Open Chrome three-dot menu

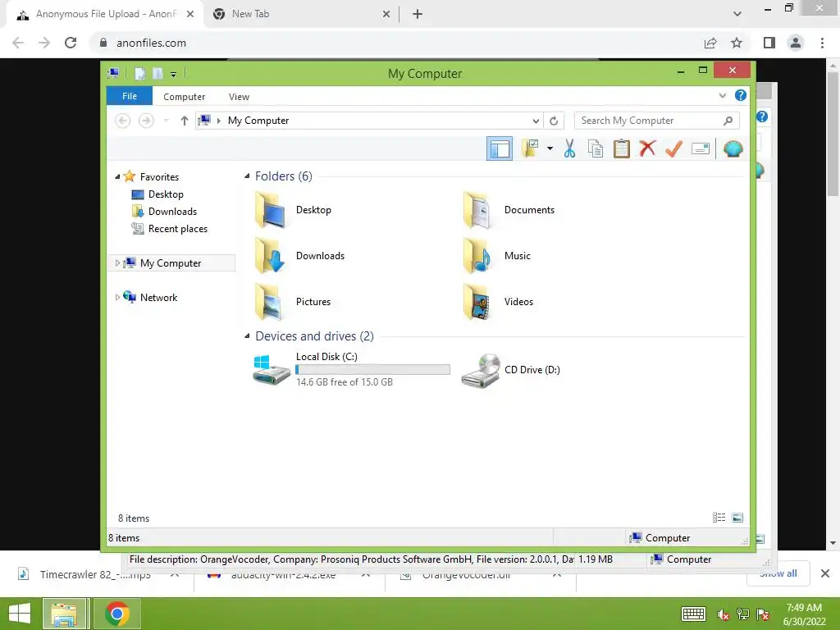pyautogui.click(x=822, y=43)
